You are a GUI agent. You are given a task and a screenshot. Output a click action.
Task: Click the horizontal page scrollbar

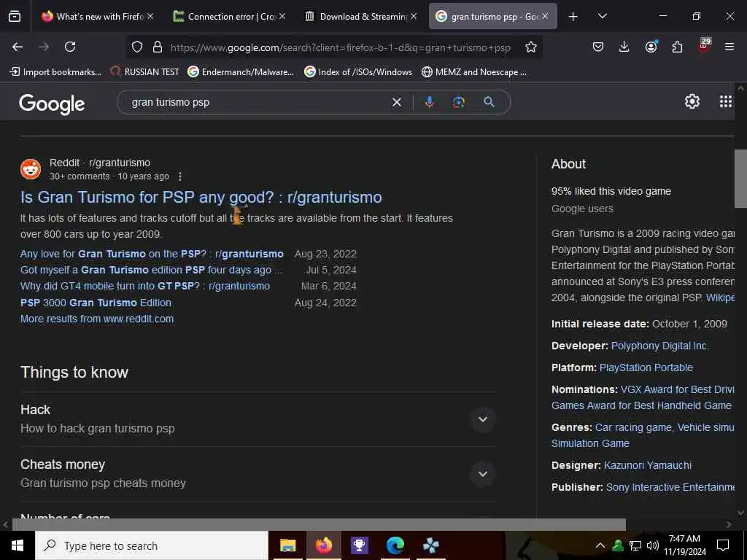[318, 524]
